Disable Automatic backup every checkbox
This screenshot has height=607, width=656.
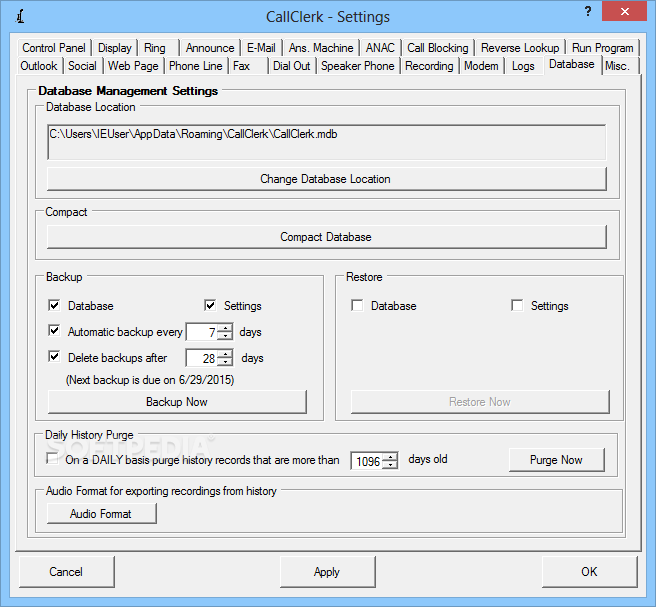pos(54,331)
